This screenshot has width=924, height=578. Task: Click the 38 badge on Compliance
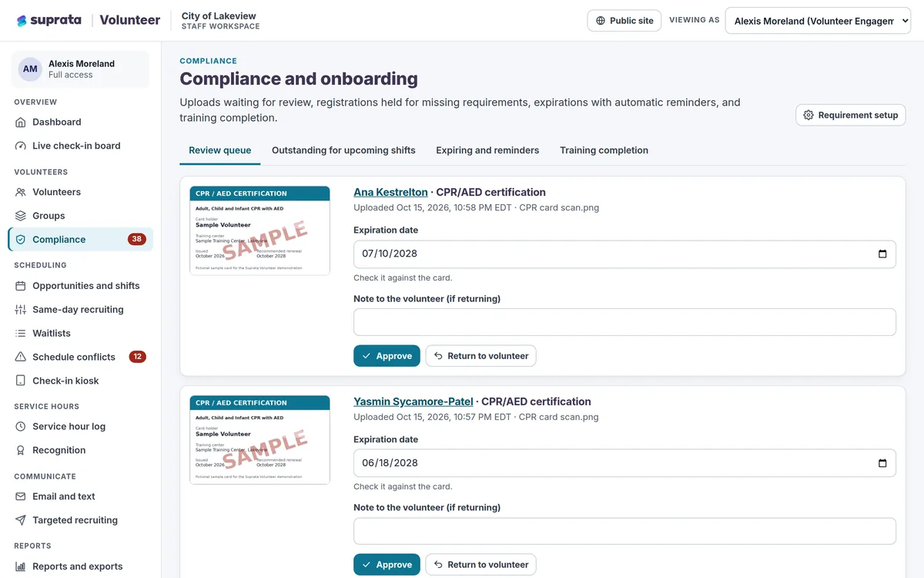pos(137,240)
